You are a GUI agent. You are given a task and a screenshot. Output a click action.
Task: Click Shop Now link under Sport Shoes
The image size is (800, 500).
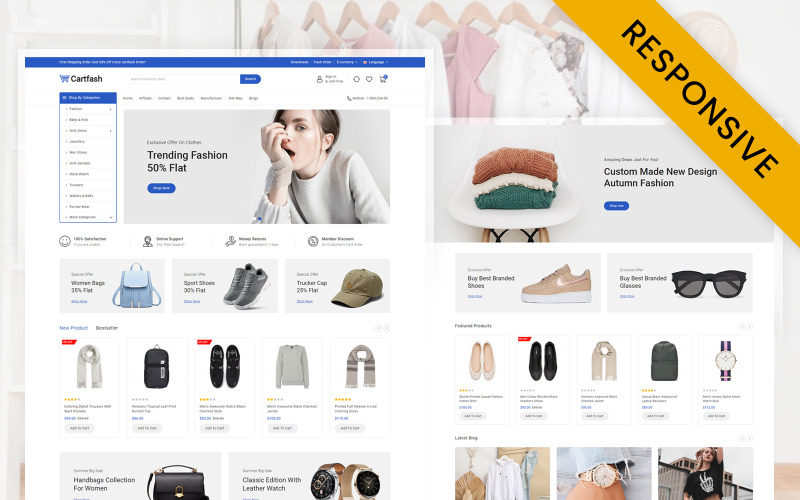192,302
